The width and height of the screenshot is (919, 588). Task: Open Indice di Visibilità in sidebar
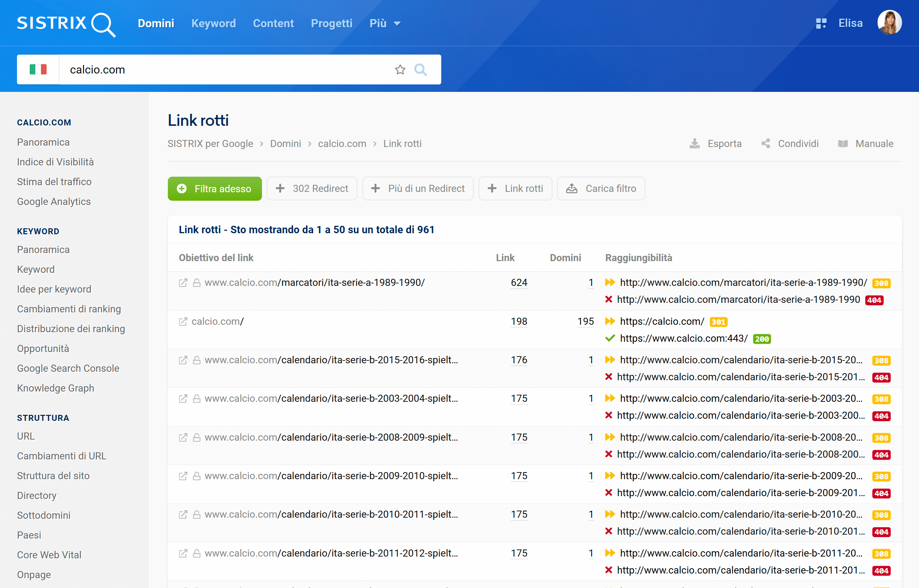55,162
